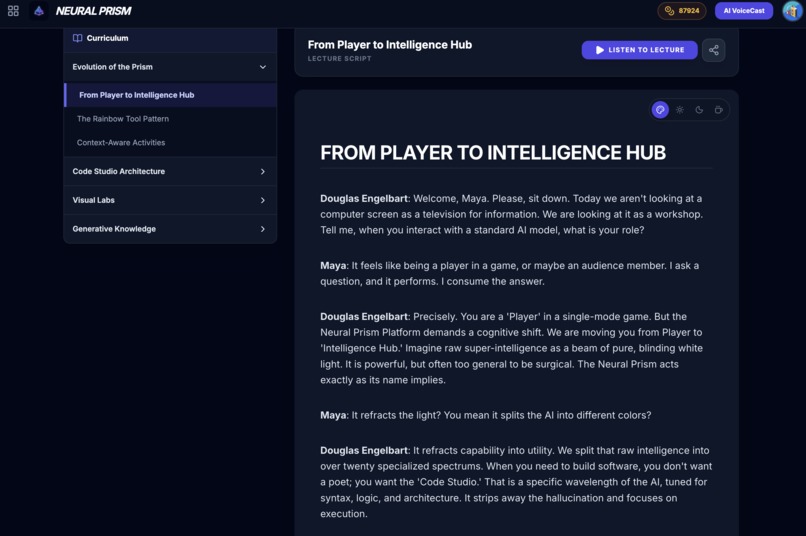Select the coffee cup theme
806x536 pixels.
(719, 109)
